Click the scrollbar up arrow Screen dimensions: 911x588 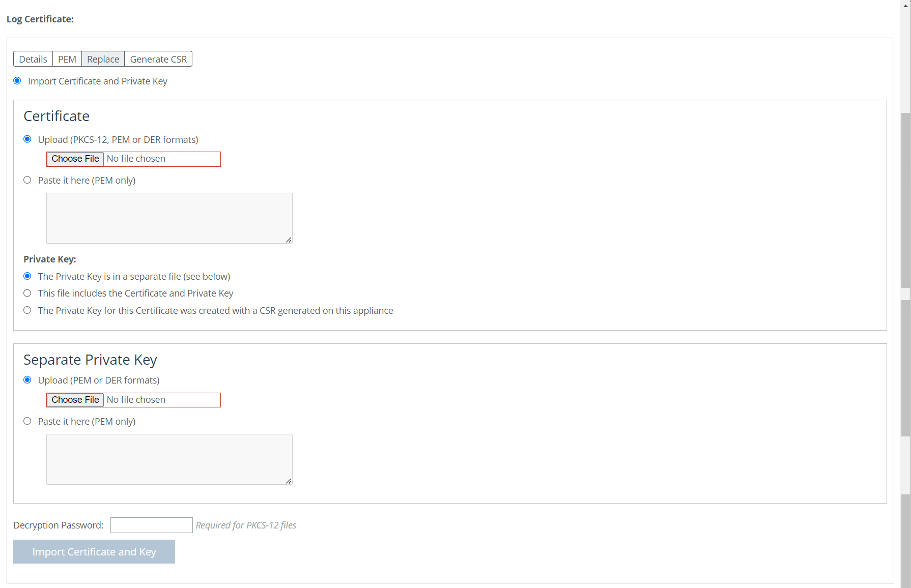click(x=905, y=4)
